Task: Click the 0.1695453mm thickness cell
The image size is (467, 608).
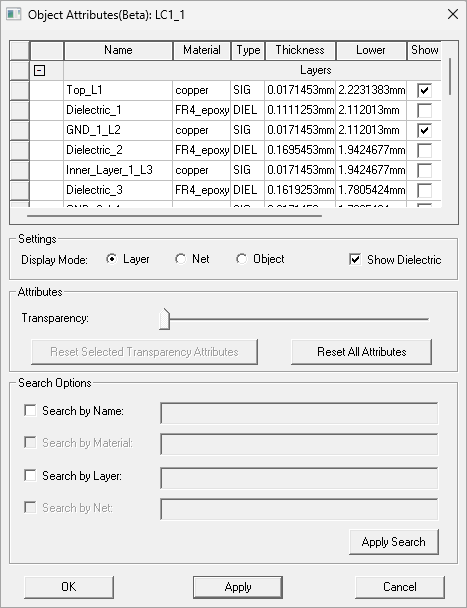Action: [x=300, y=150]
